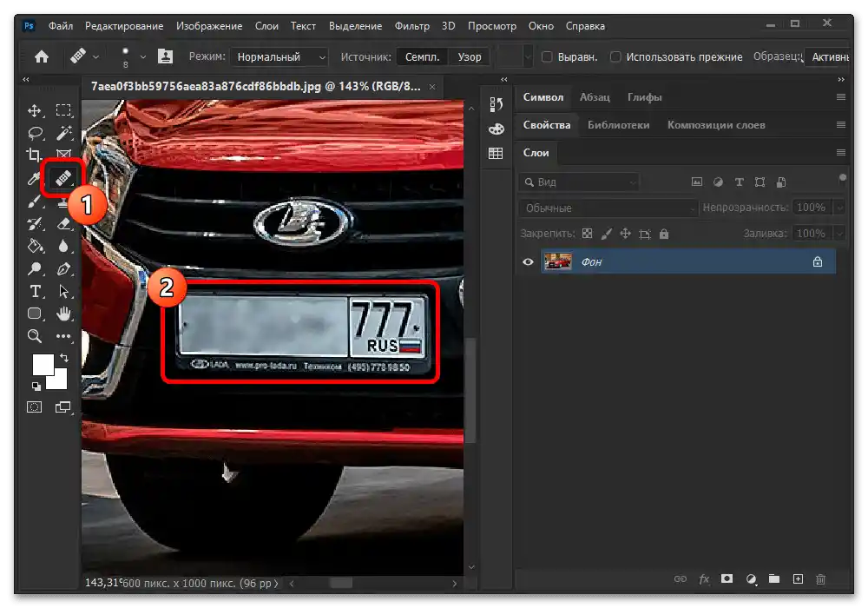Toggle the shape layer filter
The height and width of the screenshot is (608, 868).
click(760, 182)
